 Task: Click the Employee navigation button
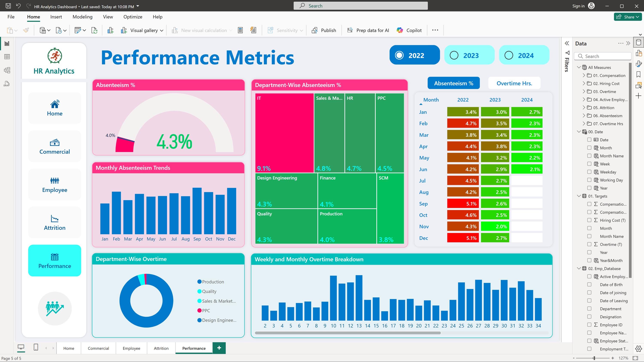(x=55, y=184)
